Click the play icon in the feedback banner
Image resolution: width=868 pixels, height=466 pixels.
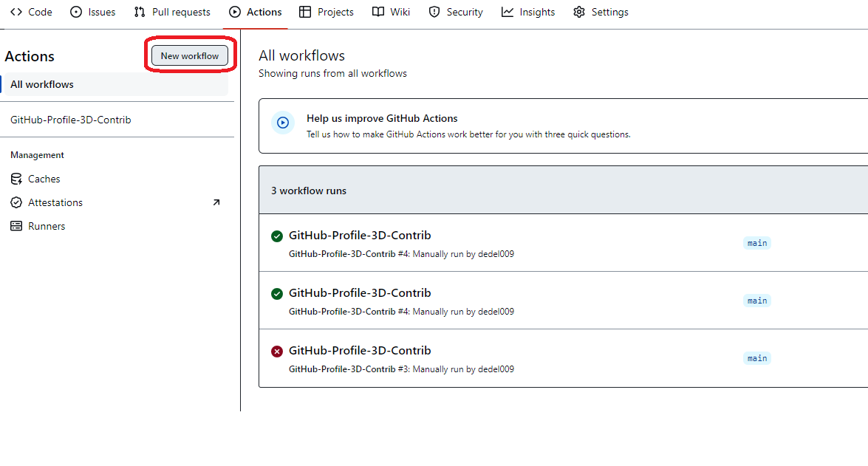click(283, 123)
